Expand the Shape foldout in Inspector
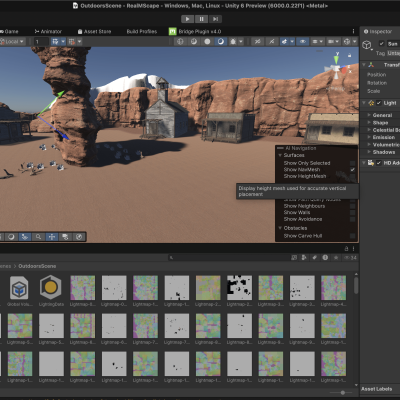Viewport: 400px width, 400px height. coord(369,123)
